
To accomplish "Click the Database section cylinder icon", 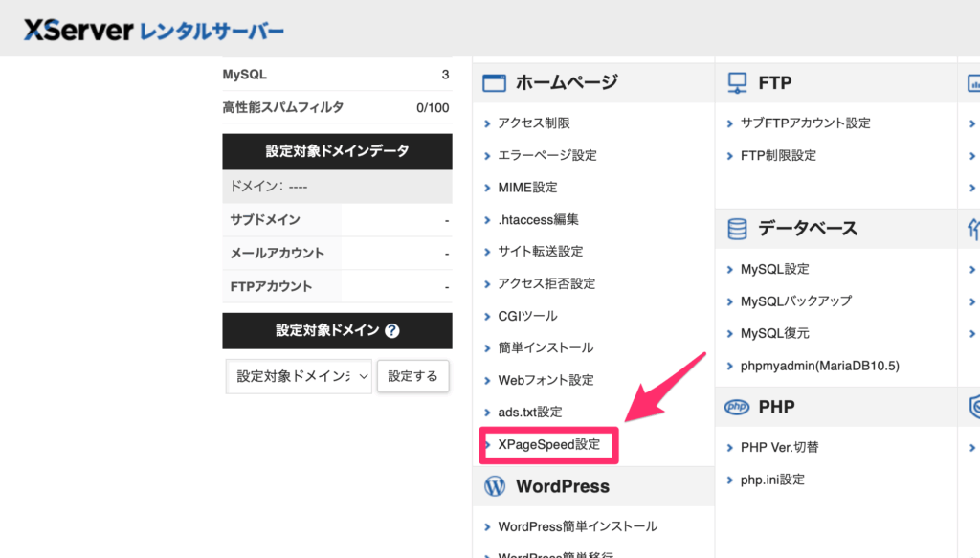I will pyautogui.click(x=737, y=229).
